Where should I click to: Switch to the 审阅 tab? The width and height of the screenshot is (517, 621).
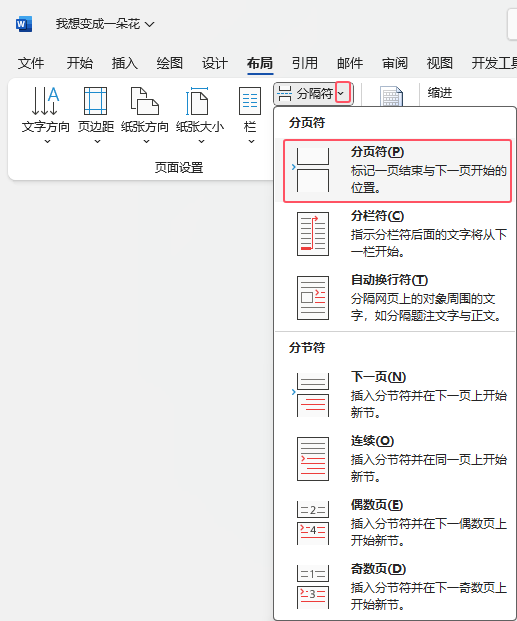coord(395,63)
